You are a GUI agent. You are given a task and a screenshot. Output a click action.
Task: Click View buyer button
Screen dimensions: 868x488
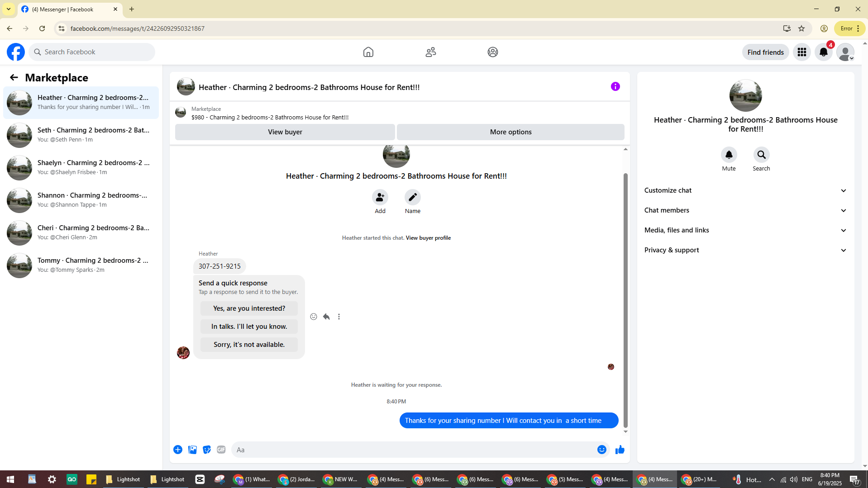point(285,132)
